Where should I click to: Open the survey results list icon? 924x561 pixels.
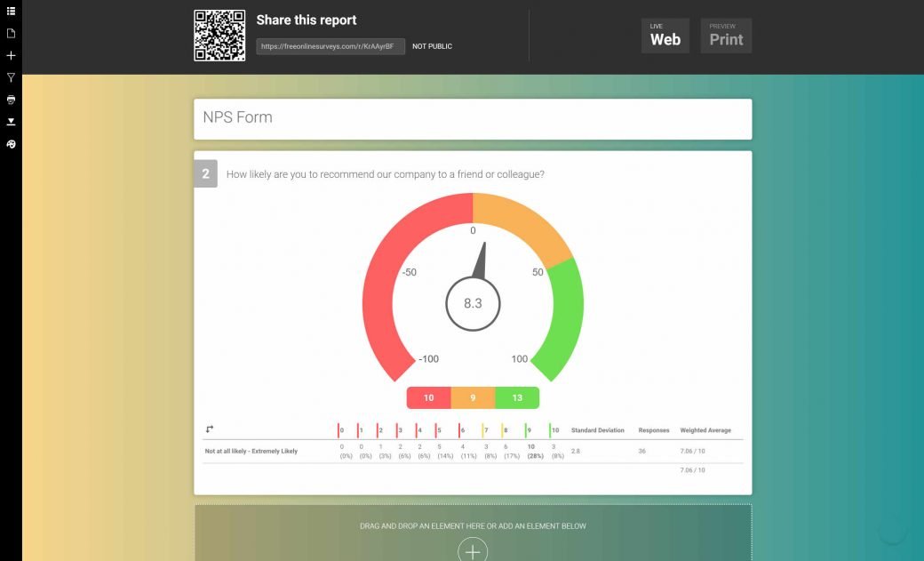tap(11, 11)
